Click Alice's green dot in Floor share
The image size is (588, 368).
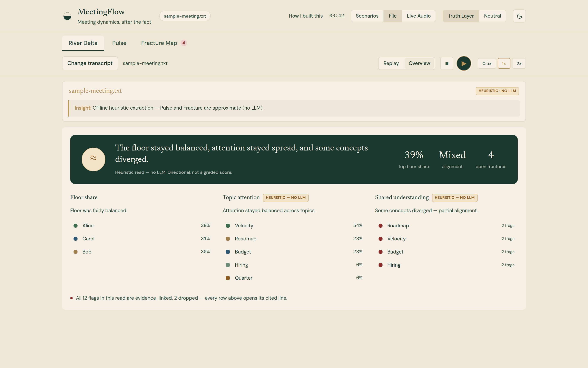tap(76, 226)
